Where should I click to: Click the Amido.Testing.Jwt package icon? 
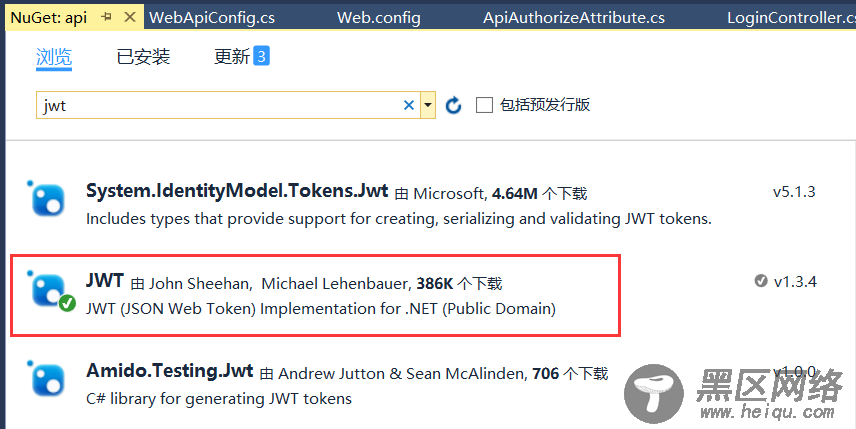46,378
